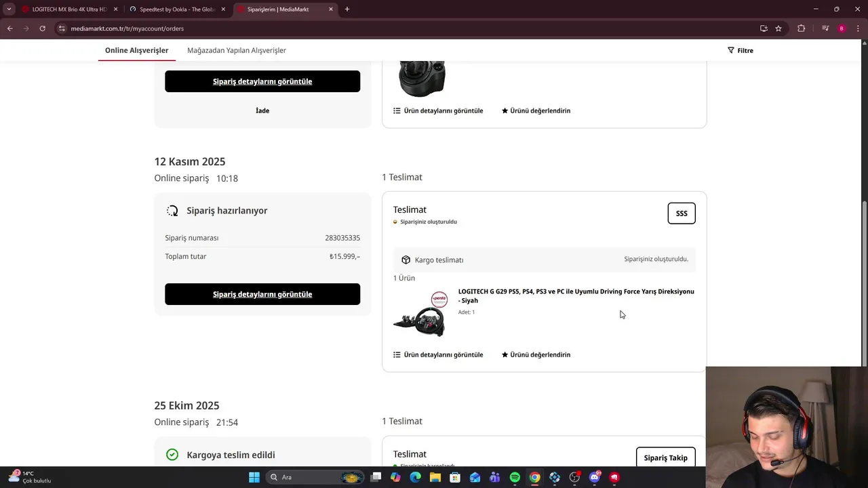Image resolution: width=868 pixels, height=488 pixels.
Task: Open Logitech G29 product title link
Action: [x=576, y=296]
